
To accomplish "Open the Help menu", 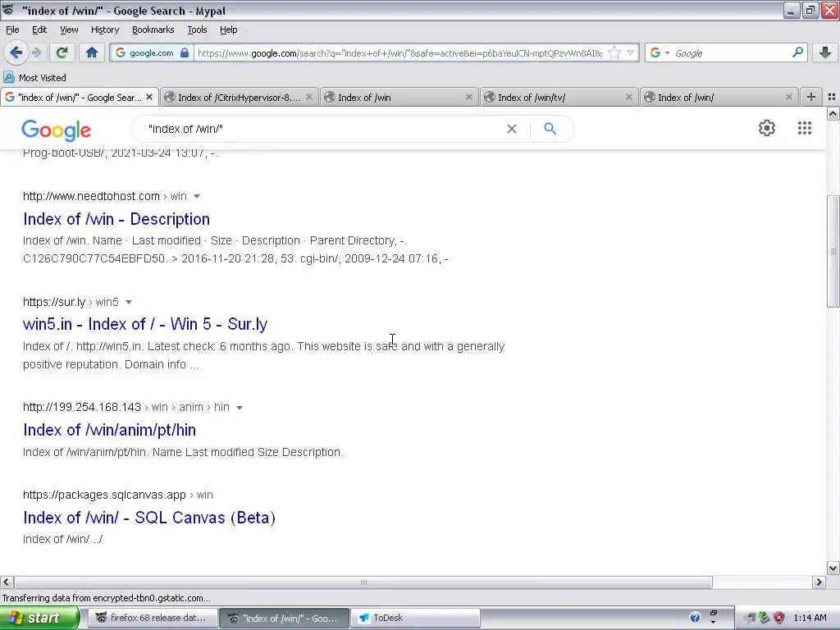I will tap(228, 30).
